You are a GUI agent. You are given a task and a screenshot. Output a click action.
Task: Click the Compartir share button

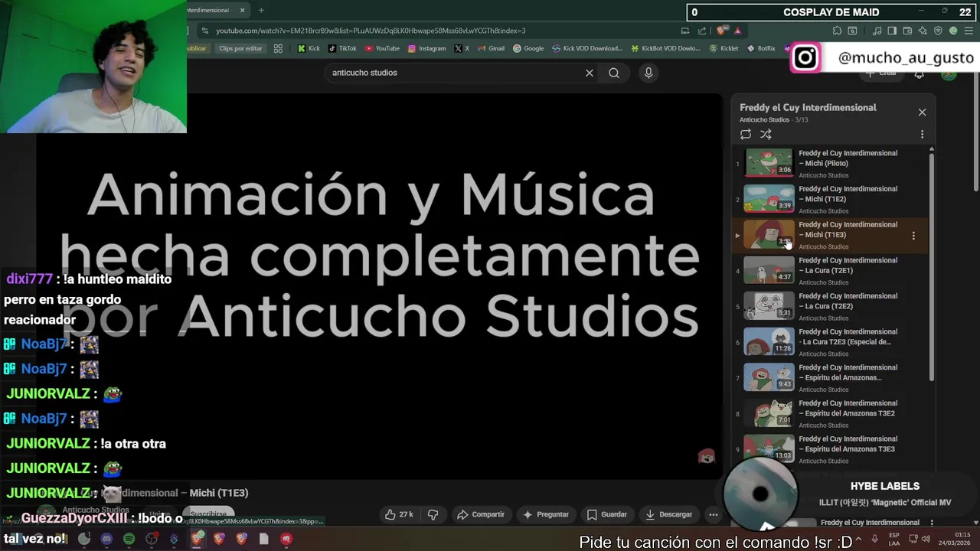point(481,514)
